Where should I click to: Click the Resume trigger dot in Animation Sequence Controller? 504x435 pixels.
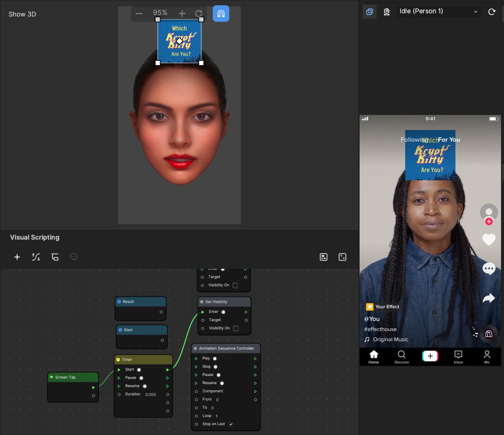tap(222, 383)
